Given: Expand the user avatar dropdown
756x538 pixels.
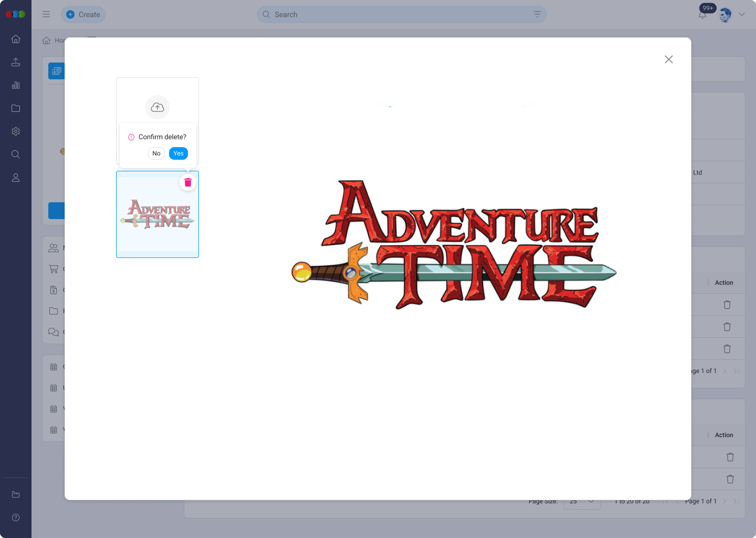Looking at the screenshot, I should 741,15.
